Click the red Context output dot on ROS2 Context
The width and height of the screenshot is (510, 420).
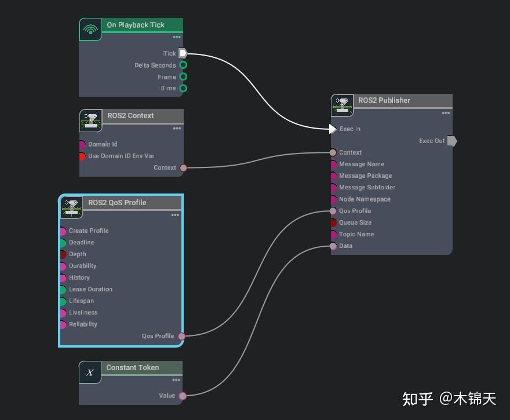tap(183, 168)
